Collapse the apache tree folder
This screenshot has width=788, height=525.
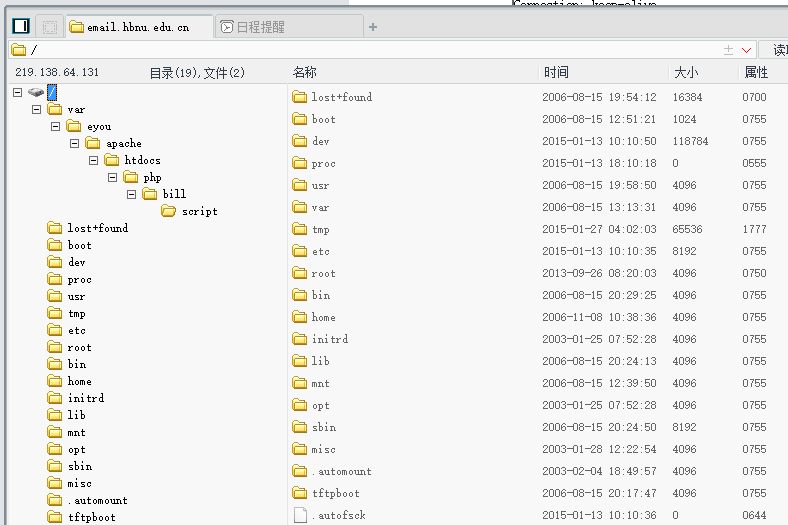click(x=74, y=143)
